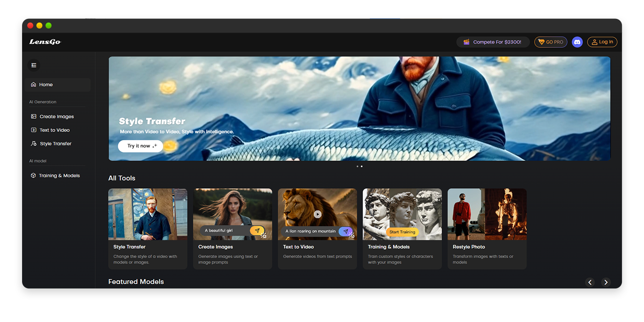Go to next Featured Models page
Image resolution: width=644 pixels, height=322 pixels.
[606, 282]
